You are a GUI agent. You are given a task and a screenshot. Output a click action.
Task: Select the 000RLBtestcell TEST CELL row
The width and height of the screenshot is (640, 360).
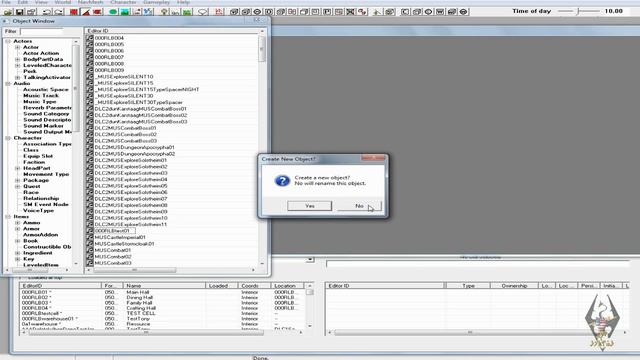click(162, 313)
